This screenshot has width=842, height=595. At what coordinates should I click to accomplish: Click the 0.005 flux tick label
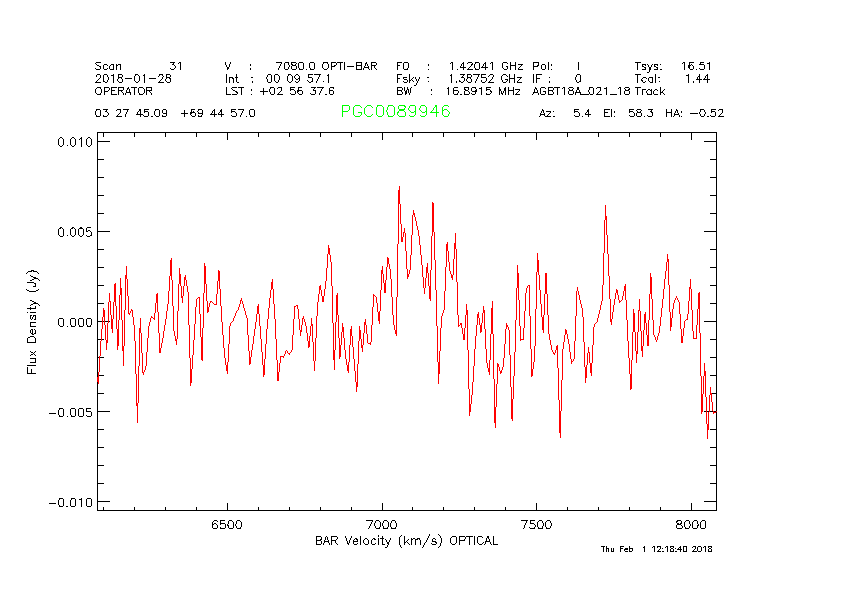click(x=73, y=232)
